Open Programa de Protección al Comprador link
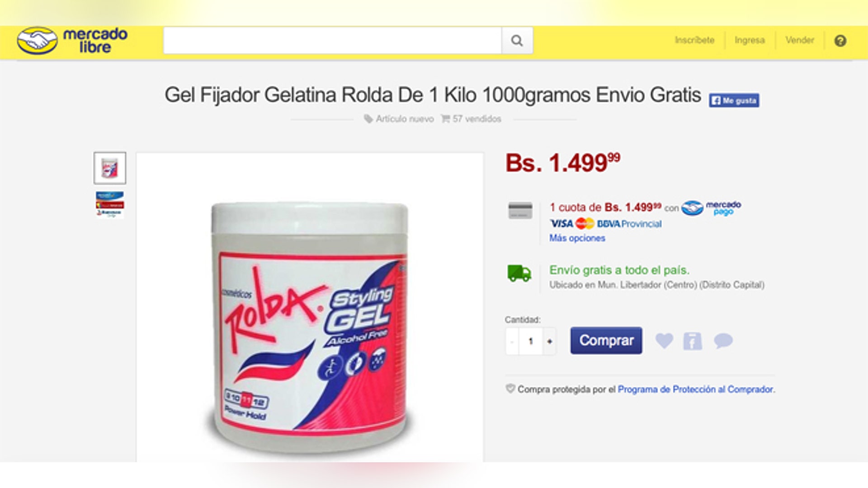This screenshot has height=488, width=868. tap(696, 389)
